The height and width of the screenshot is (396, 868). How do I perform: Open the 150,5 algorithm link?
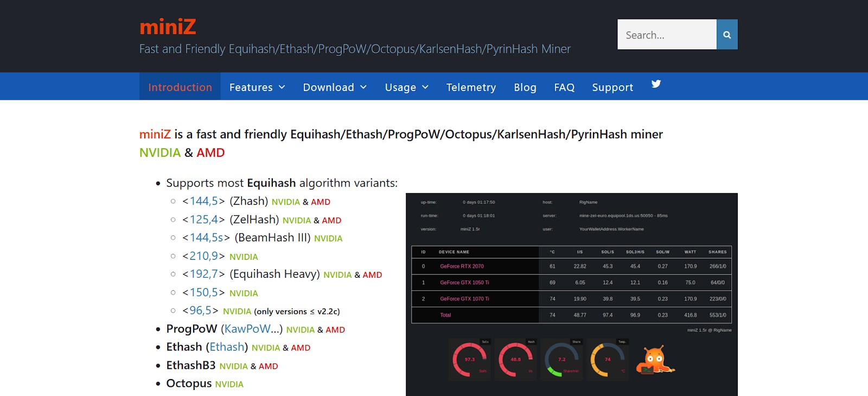pos(203,292)
